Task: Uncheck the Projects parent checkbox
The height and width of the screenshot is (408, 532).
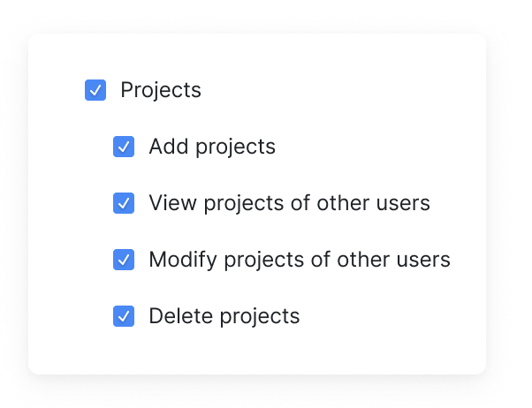Action: [95, 90]
